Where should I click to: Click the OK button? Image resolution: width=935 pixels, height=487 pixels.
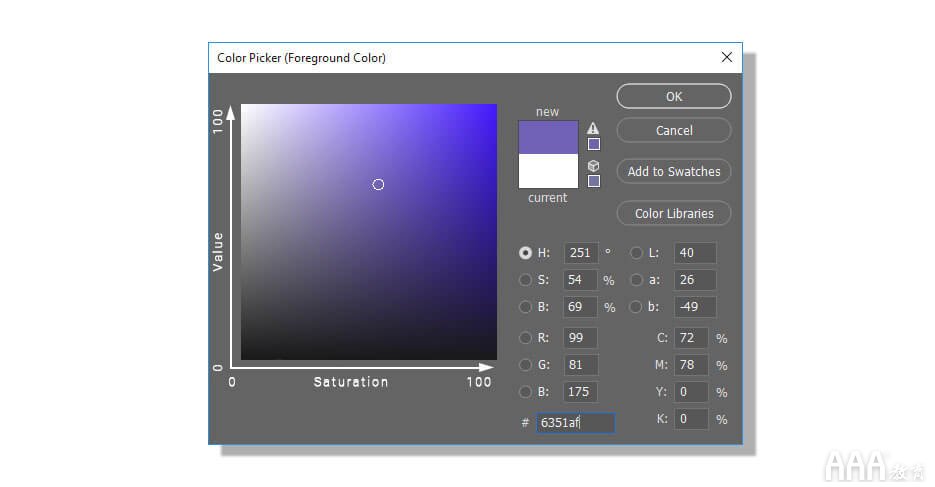(x=674, y=97)
